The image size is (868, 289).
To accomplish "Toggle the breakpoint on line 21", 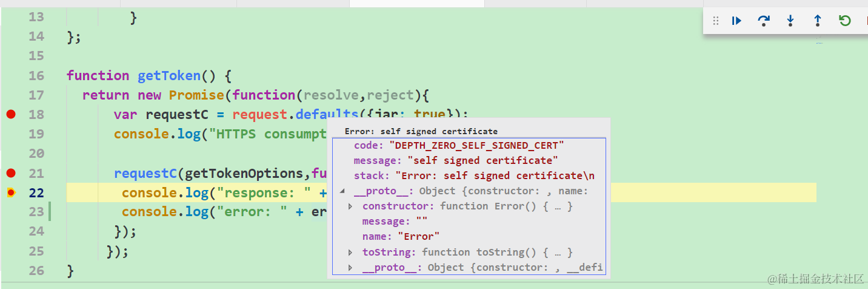I will pos(11,173).
